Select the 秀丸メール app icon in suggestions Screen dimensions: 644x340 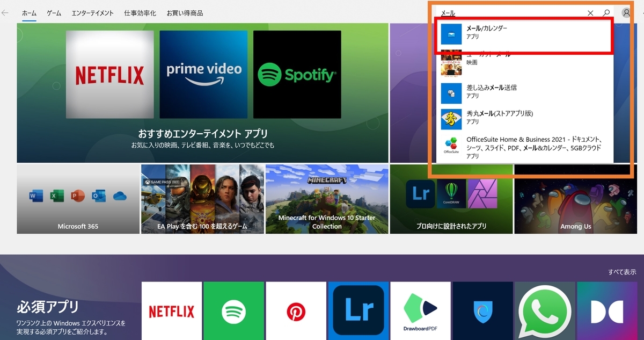coord(451,119)
